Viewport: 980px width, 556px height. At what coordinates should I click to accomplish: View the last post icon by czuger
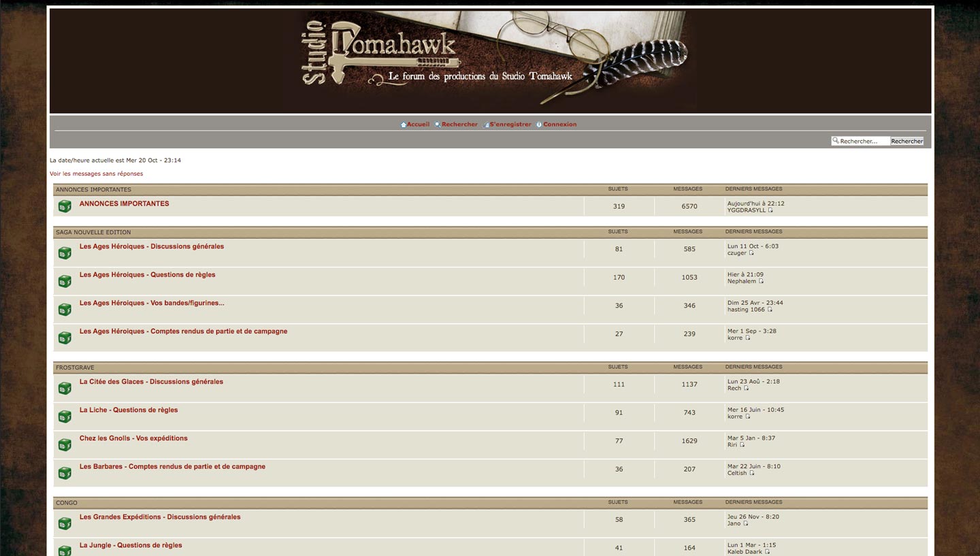pos(751,253)
